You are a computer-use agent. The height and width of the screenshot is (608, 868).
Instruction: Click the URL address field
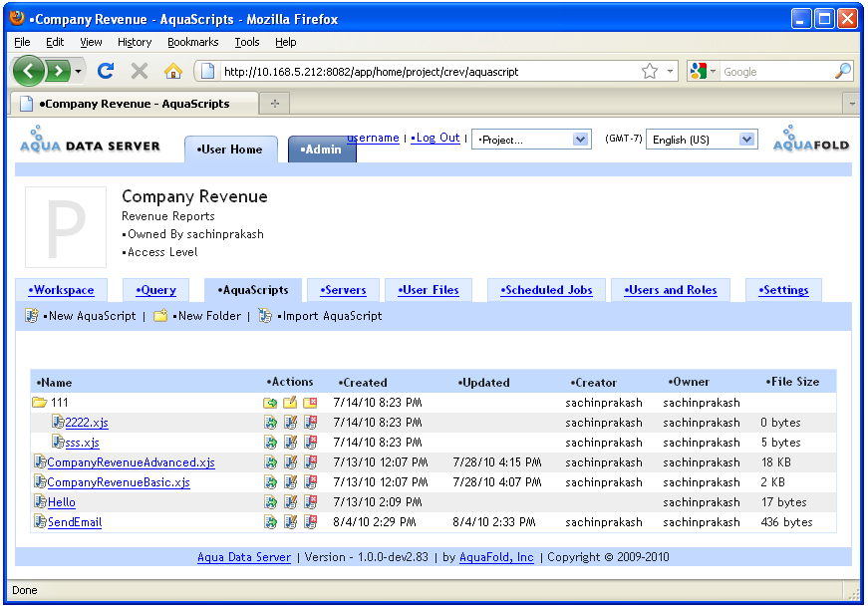(x=430, y=72)
